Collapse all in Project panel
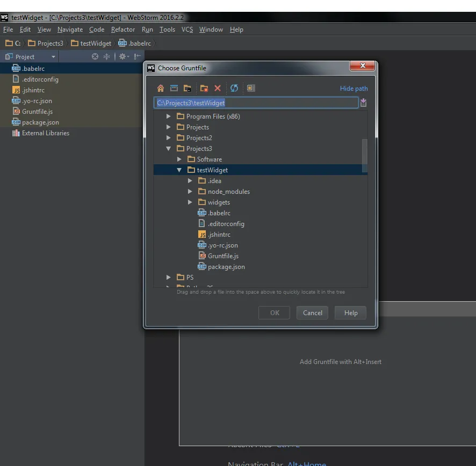The width and height of the screenshot is (476, 466). coord(106,57)
